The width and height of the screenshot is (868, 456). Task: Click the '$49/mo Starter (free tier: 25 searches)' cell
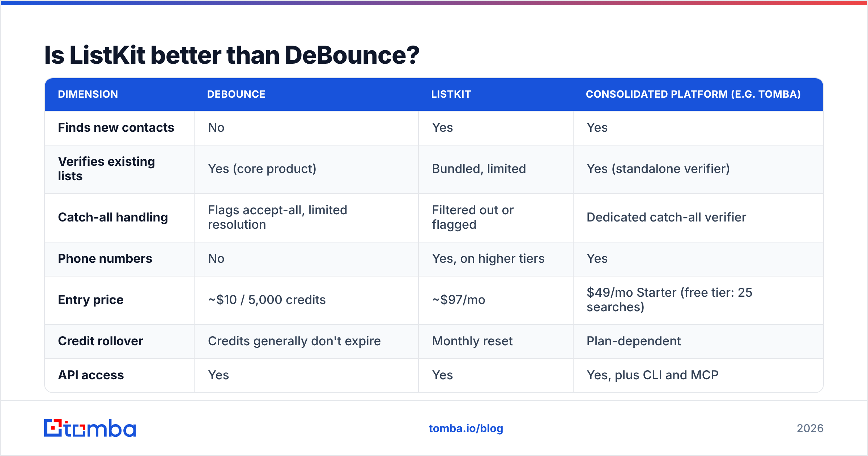point(669,300)
